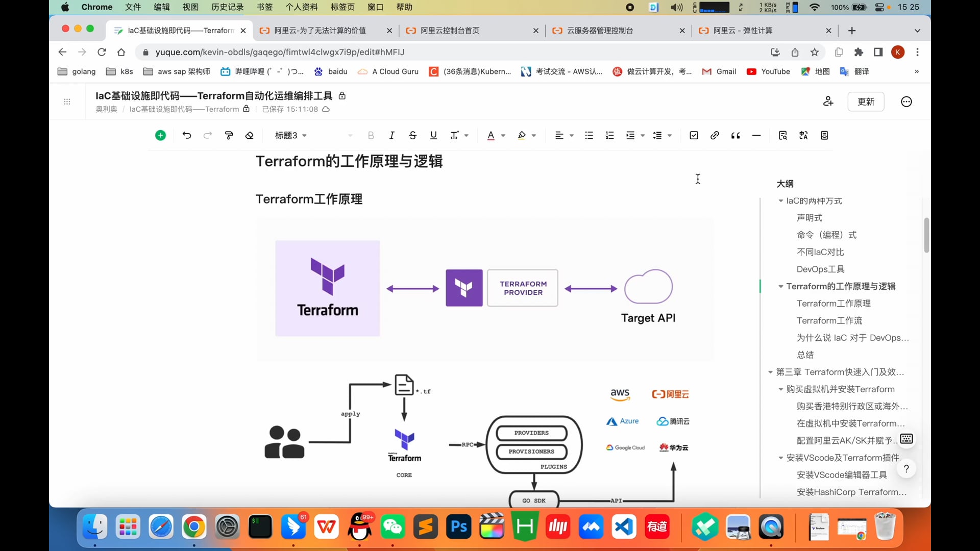Open the Chrome 历史记录 menu
Viewport: 980px width, 551px height.
(227, 7)
